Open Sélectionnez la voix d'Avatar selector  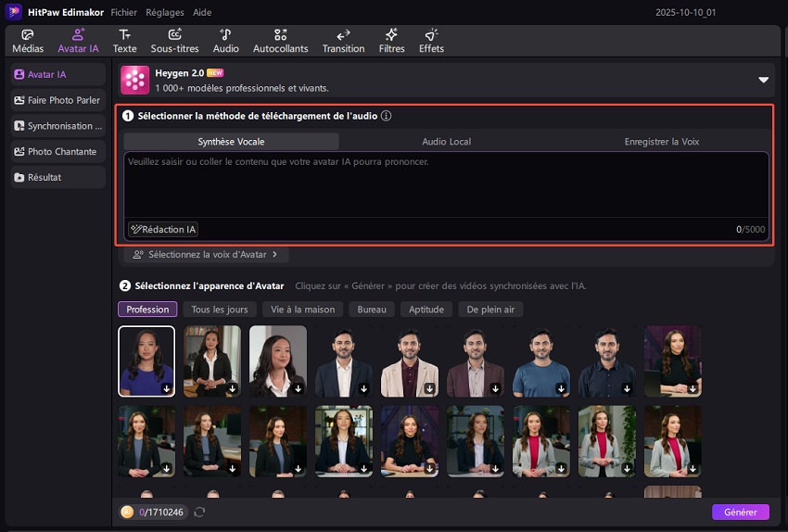click(206, 254)
